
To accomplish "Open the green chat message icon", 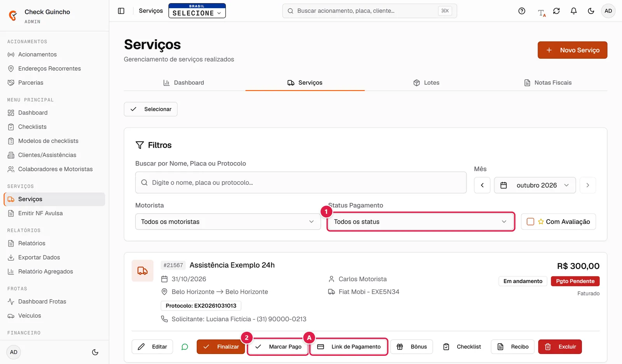I will pos(185,347).
